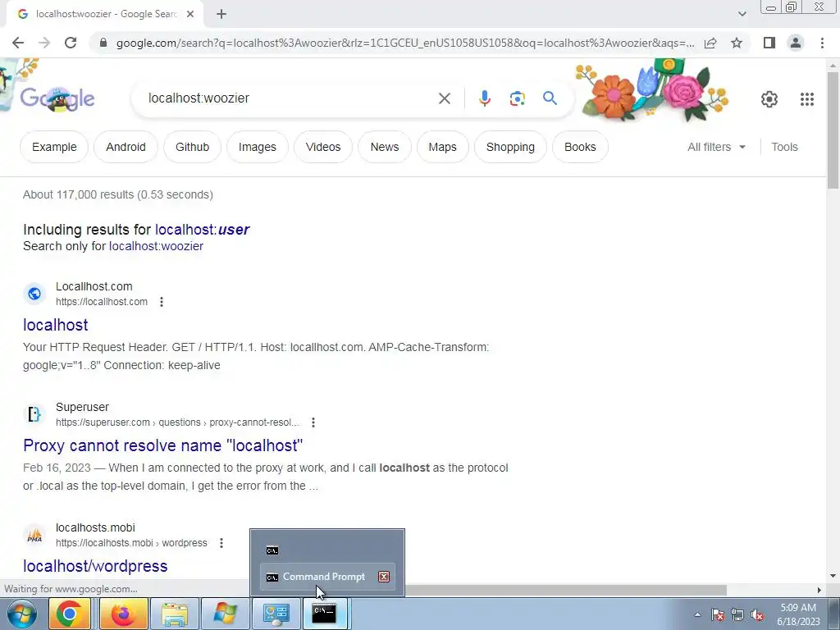Open a new browser tab

point(221,14)
